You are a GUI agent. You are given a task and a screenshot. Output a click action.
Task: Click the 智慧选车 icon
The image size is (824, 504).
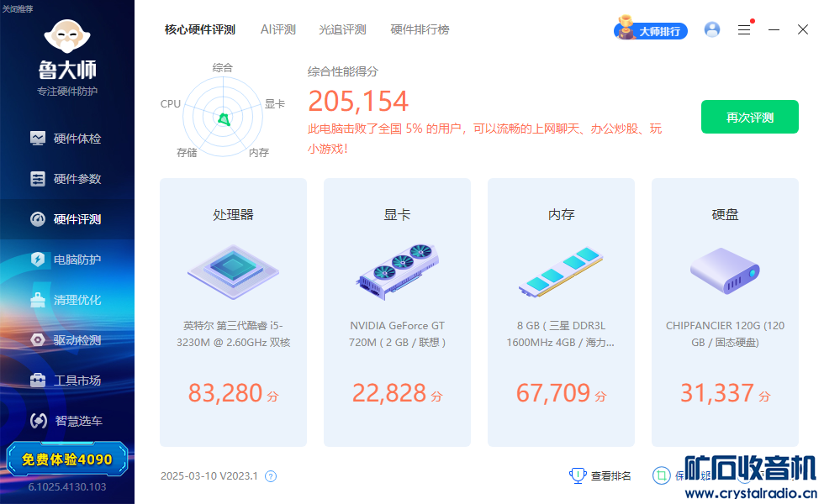pos(39,421)
